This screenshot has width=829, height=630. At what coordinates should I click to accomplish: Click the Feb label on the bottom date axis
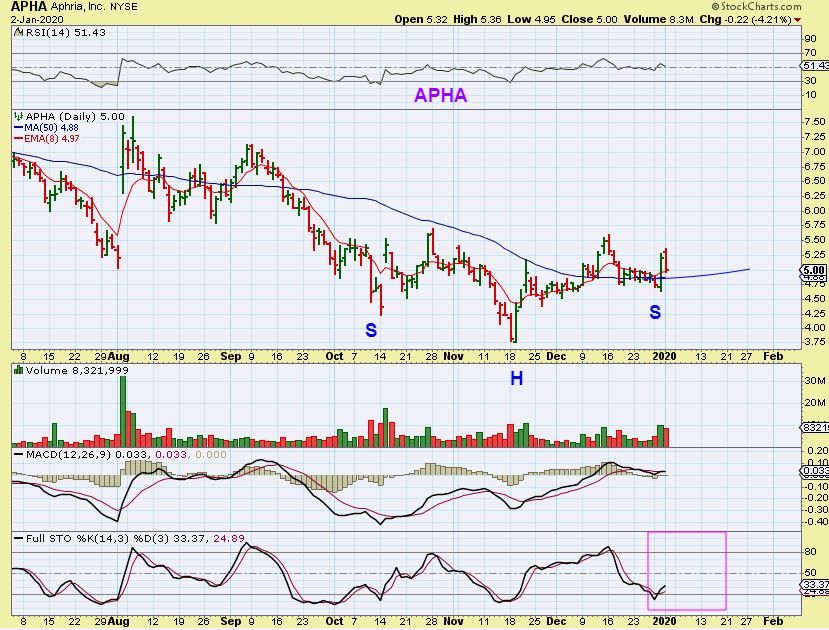pyautogui.click(x=773, y=620)
